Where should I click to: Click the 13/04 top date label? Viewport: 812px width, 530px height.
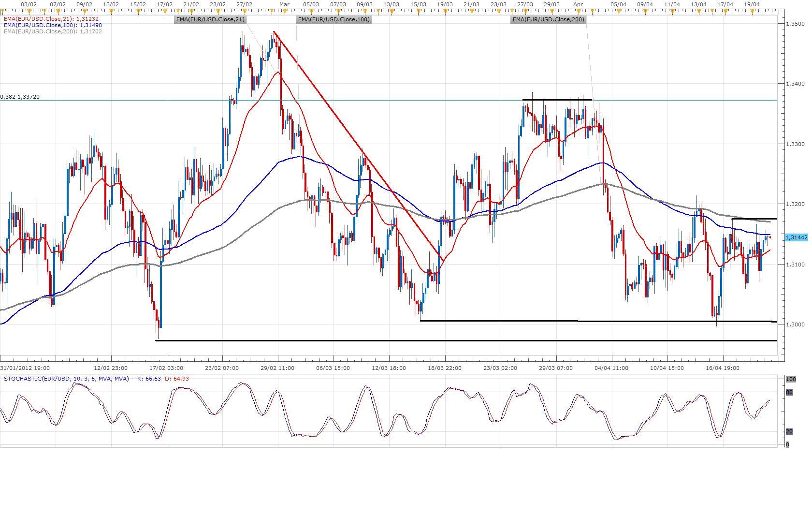(698, 4)
